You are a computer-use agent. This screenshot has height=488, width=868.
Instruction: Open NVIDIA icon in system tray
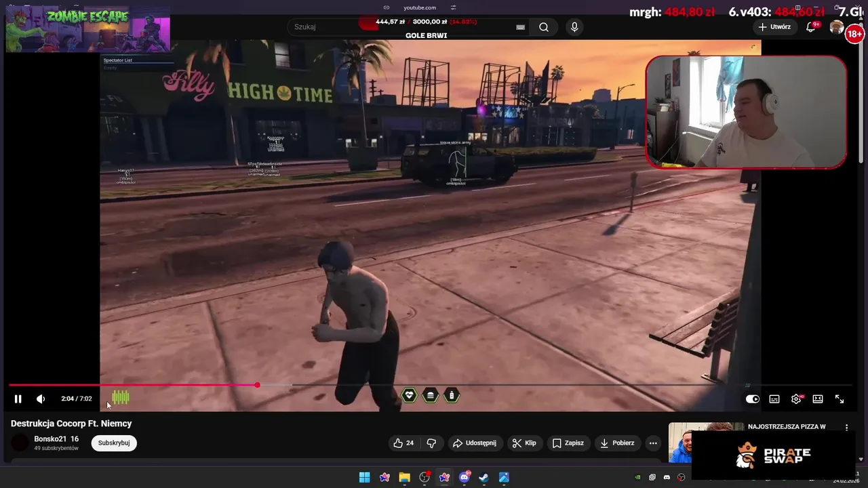coord(637,477)
